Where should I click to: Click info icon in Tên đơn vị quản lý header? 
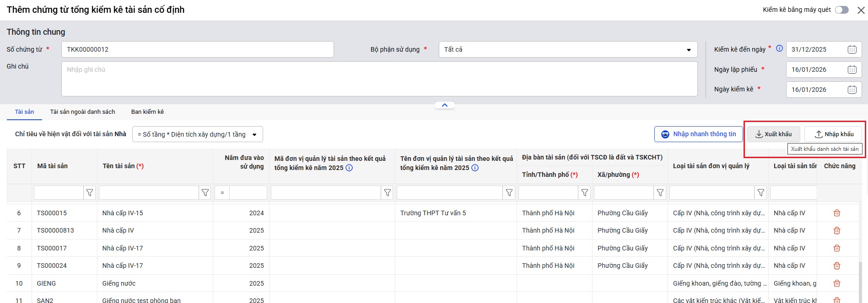point(475,168)
